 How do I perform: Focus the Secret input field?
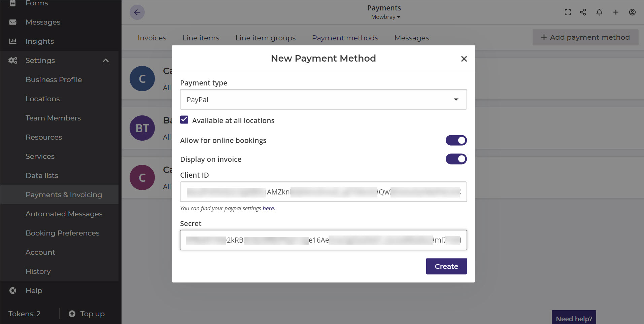tap(323, 240)
